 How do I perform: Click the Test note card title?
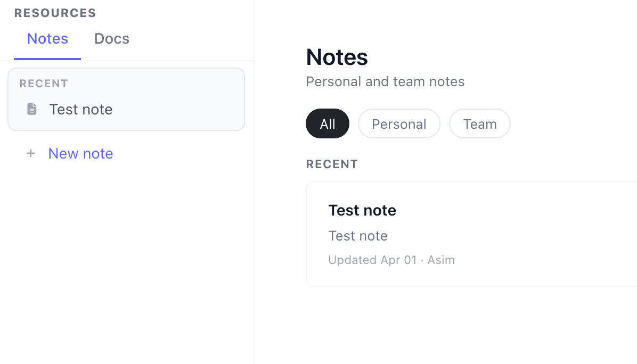pyautogui.click(x=362, y=210)
